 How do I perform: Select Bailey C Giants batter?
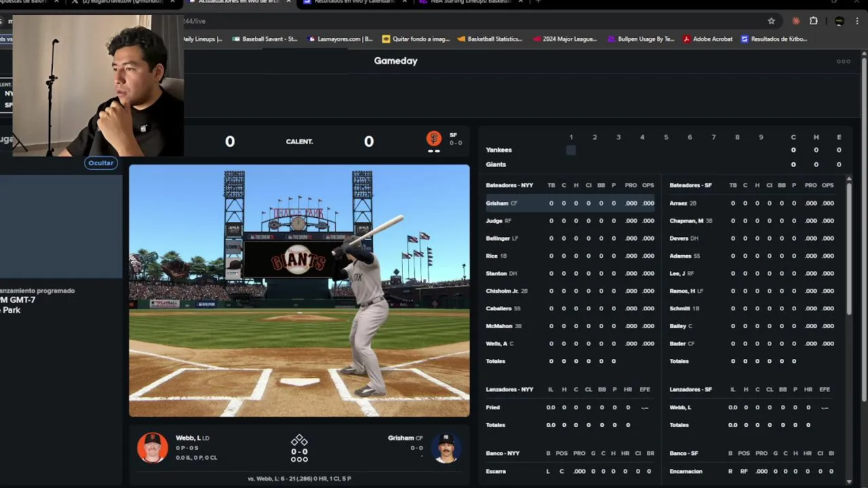[753, 326]
